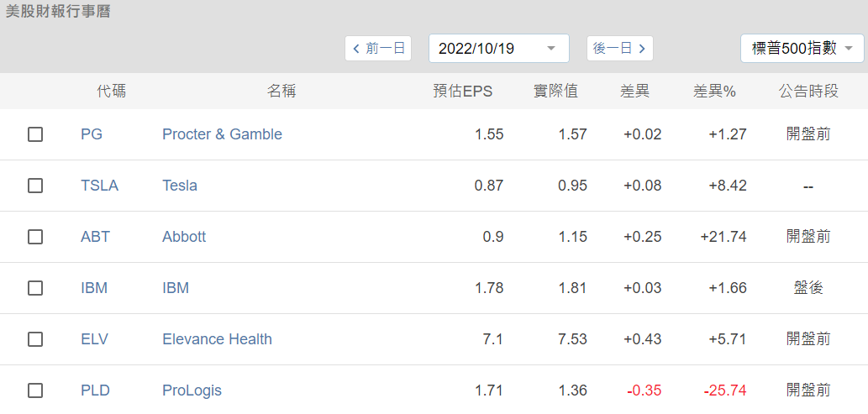The width and height of the screenshot is (868, 414).
Task: Mark the PLD row checkbox
Action: click(35, 390)
